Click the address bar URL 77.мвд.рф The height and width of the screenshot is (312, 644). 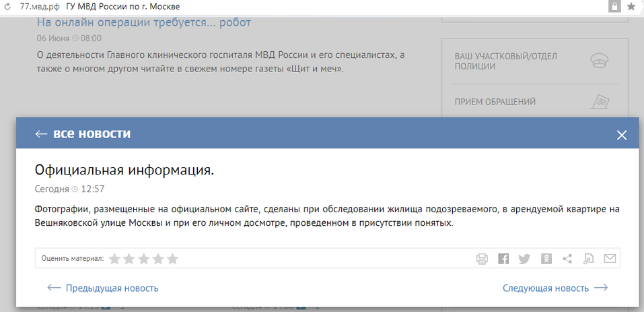tap(40, 7)
